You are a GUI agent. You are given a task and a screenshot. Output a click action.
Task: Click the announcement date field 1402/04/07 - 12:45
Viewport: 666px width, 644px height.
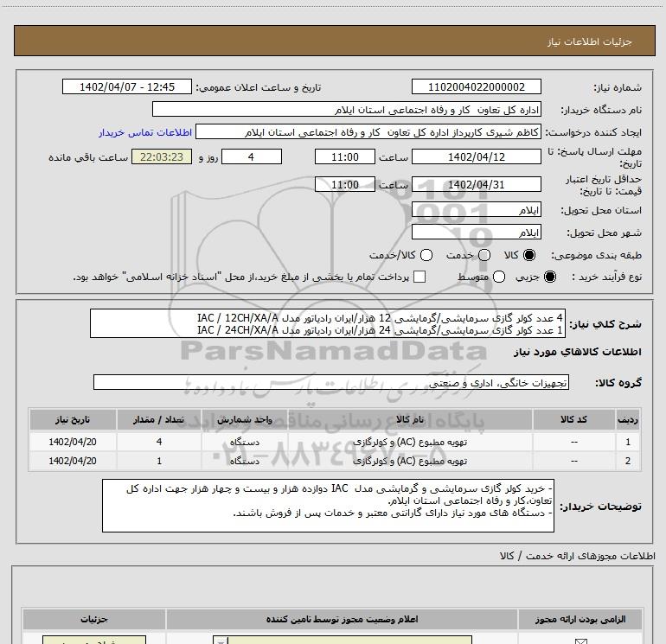coord(127,86)
